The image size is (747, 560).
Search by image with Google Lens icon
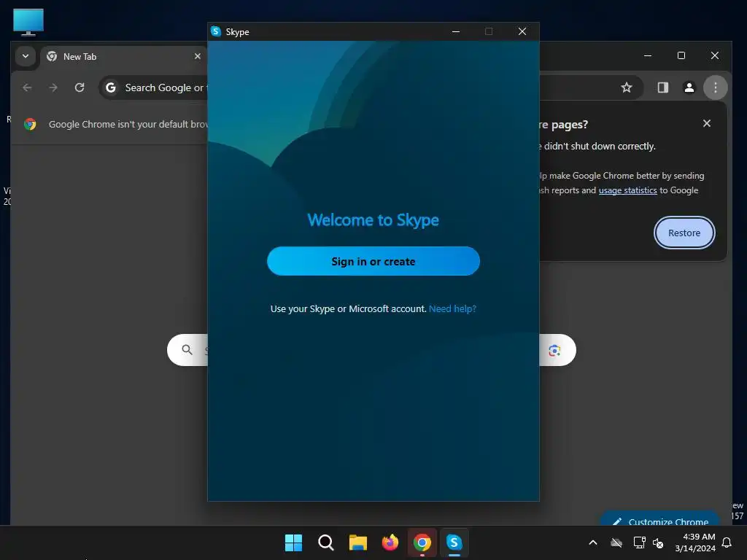coord(554,351)
